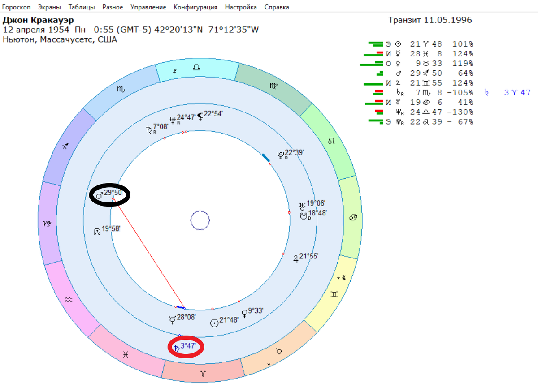Open the Гороскоп menu

[x=17, y=7]
